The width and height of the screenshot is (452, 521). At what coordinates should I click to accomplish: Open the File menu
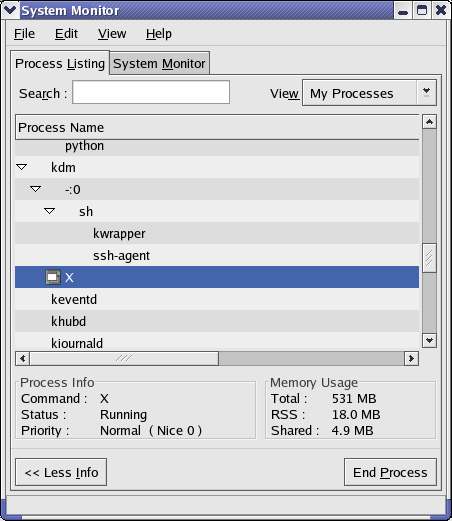pos(24,34)
